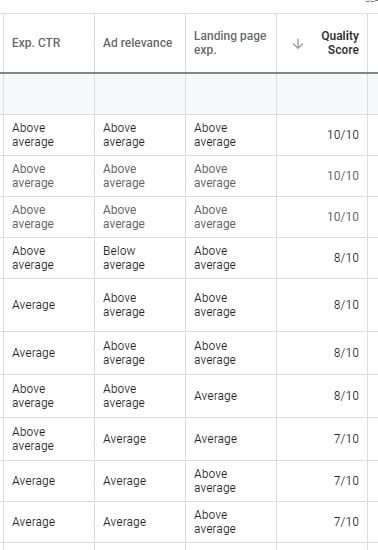The width and height of the screenshot is (378, 550).
Task: Select the empty summary cell under Exp. CTR
Action: coord(49,94)
